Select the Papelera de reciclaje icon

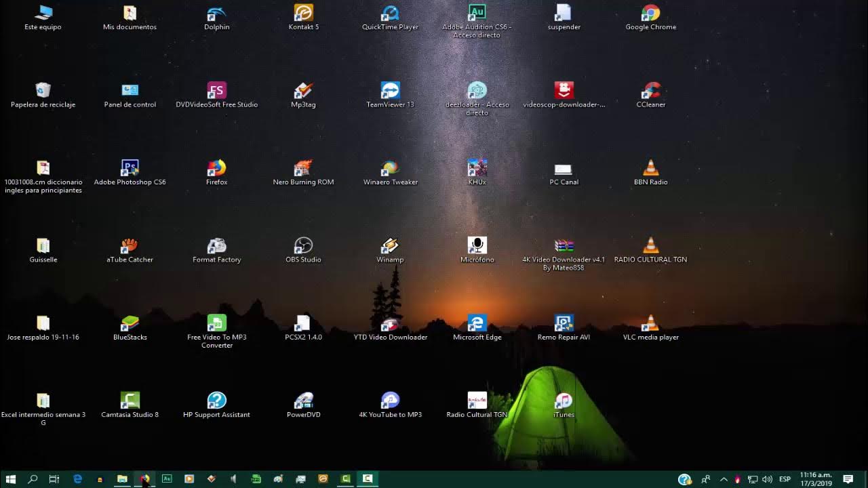(43, 96)
